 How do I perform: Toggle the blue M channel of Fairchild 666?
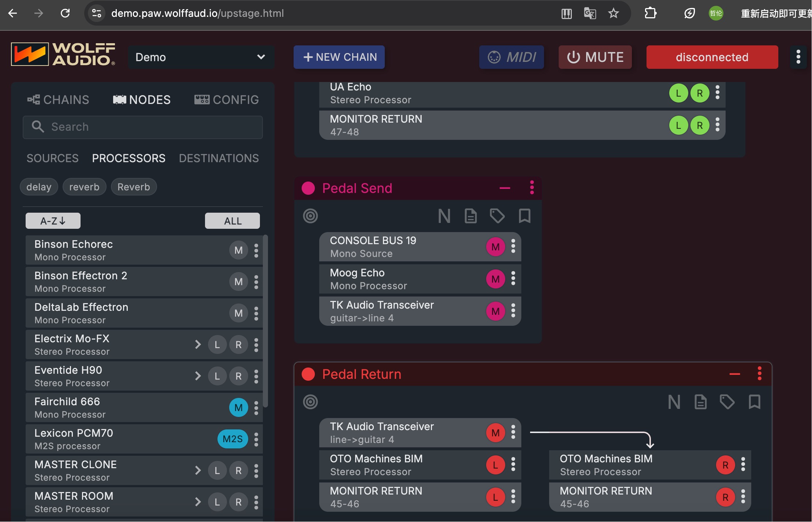tap(238, 408)
